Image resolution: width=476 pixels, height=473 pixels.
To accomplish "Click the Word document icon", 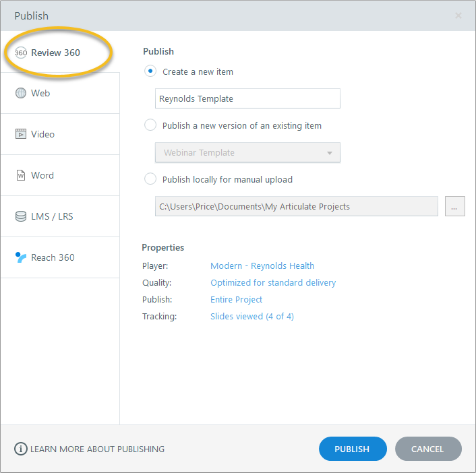I will (x=21, y=175).
